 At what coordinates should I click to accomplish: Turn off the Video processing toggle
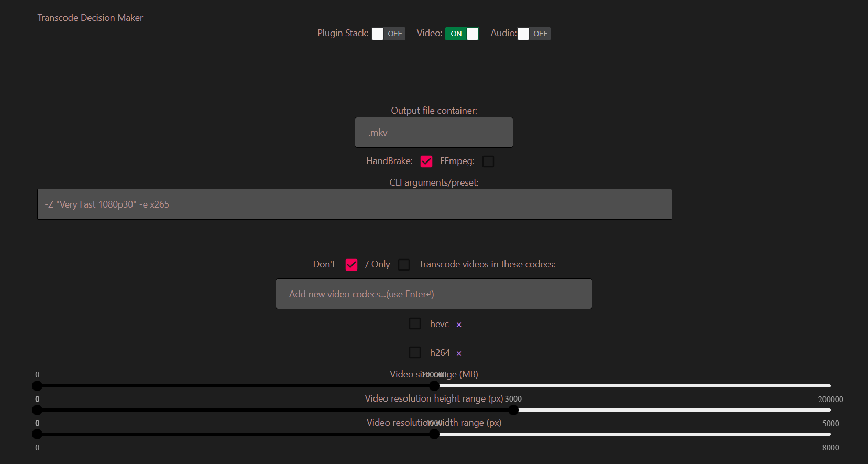(x=462, y=33)
